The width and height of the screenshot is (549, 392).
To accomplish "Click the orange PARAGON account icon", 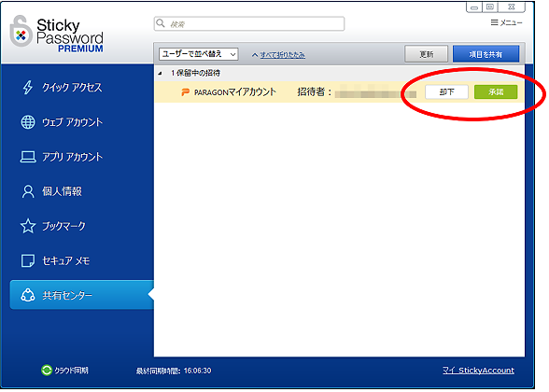I will [x=185, y=92].
